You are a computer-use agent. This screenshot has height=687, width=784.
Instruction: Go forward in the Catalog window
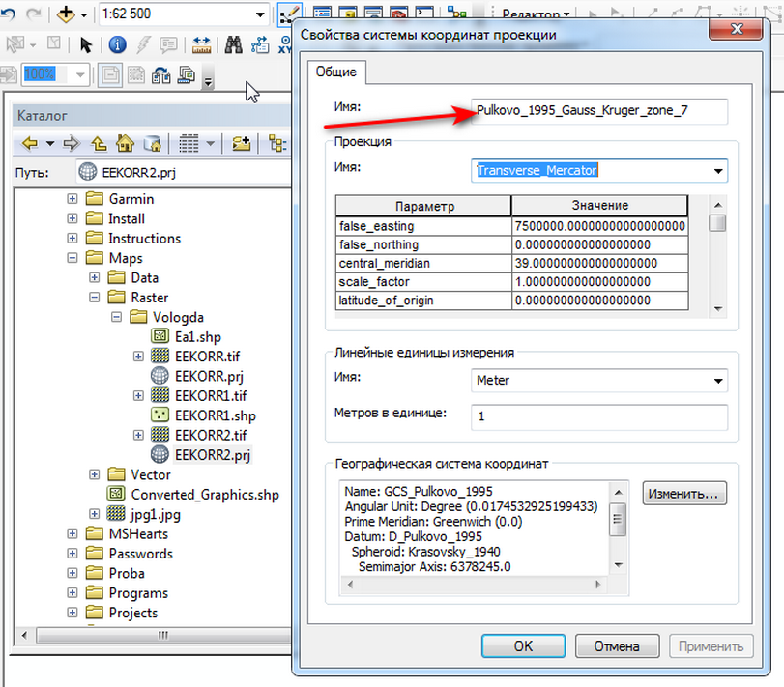pyautogui.click(x=71, y=144)
